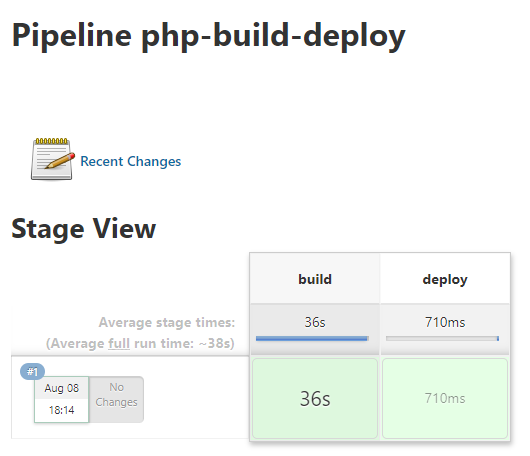Open the Recent Changes link
The width and height of the screenshot is (530, 456).
pos(130,161)
